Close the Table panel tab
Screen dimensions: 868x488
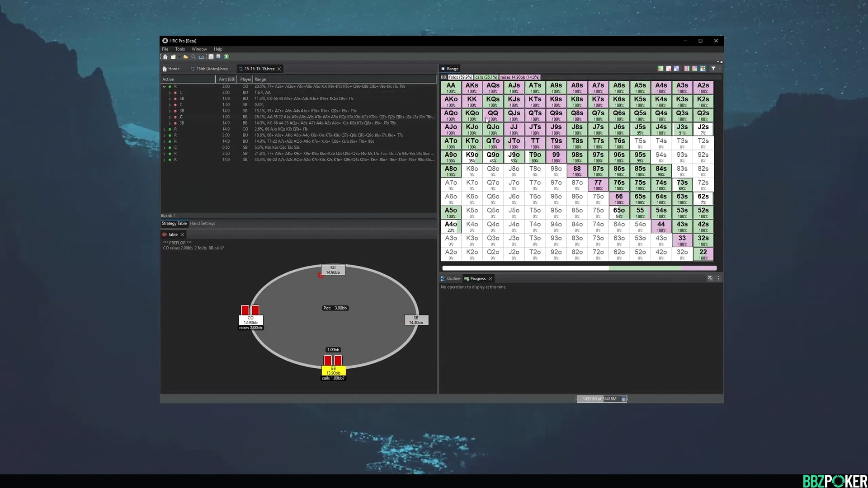pyautogui.click(x=182, y=234)
